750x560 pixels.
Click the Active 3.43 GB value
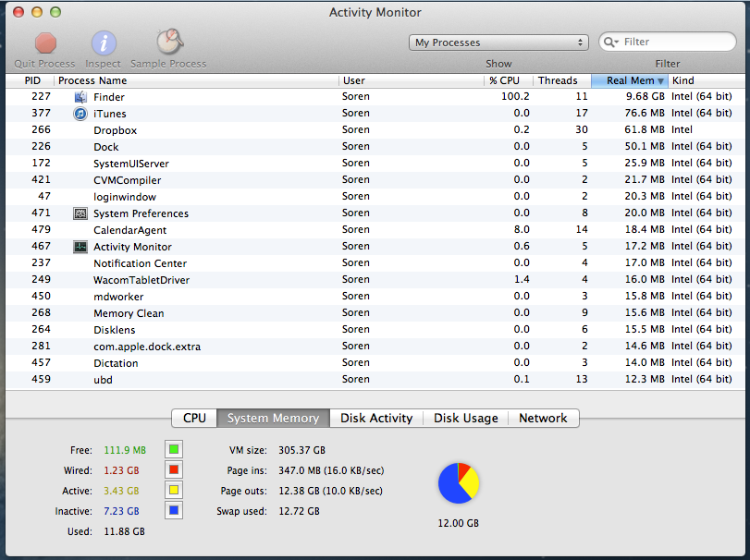click(121, 491)
